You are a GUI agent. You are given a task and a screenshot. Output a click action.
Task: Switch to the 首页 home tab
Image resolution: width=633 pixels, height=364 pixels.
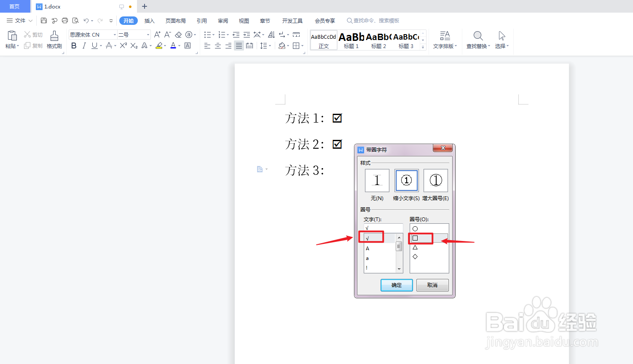click(x=15, y=6)
